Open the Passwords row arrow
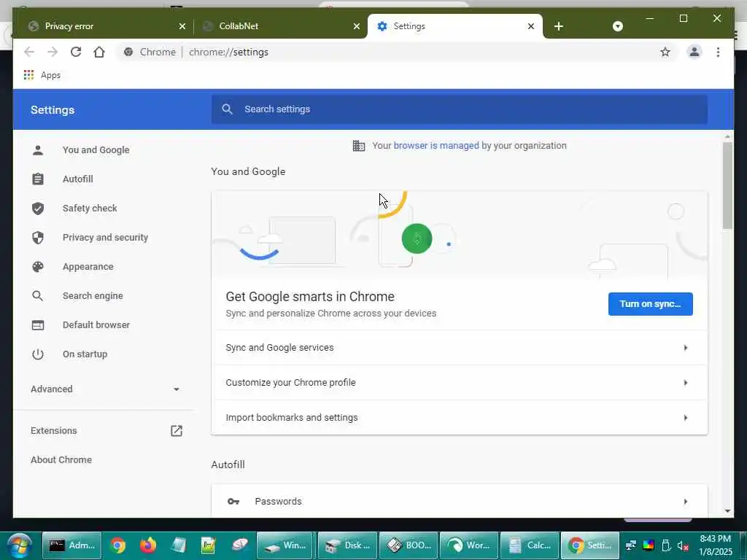Screen dimensions: 747x560 coord(685,501)
